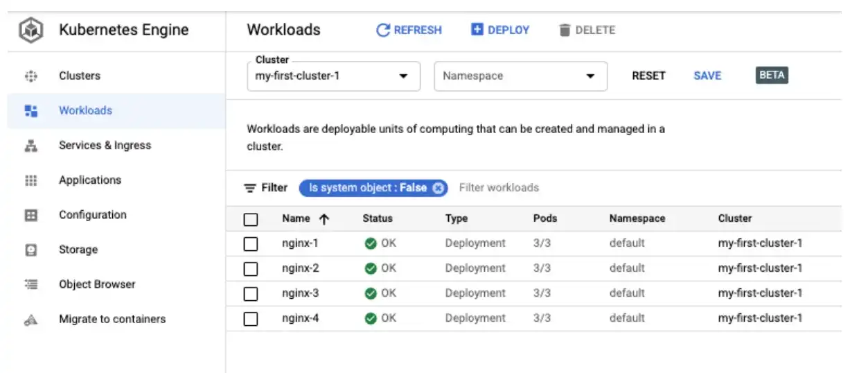
Task: Click the green OK check icon for nginx-2
Action: [x=371, y=268]
